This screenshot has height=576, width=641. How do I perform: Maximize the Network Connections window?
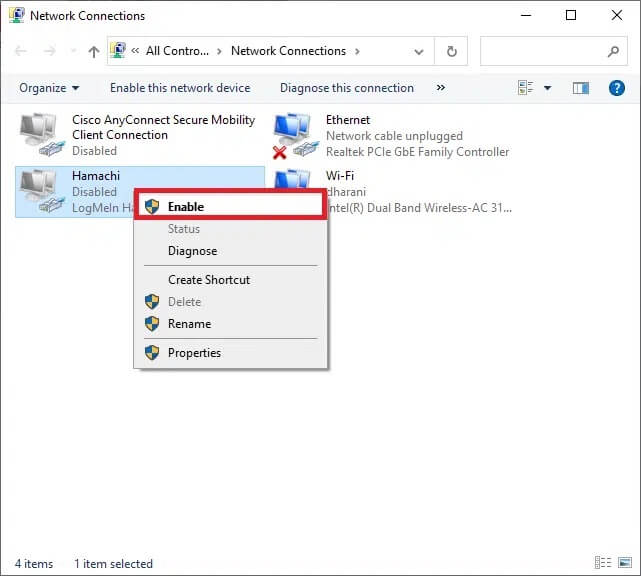pos(571,16)
